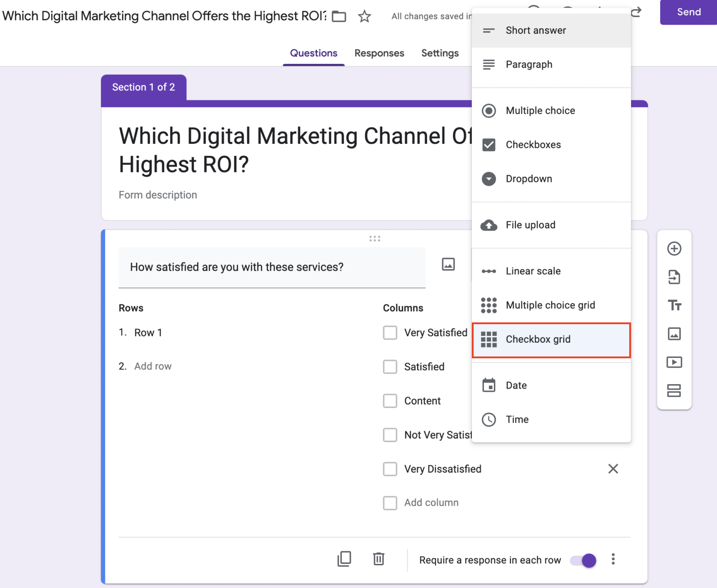Switch to the Responses tab

[x=379, y=53]
